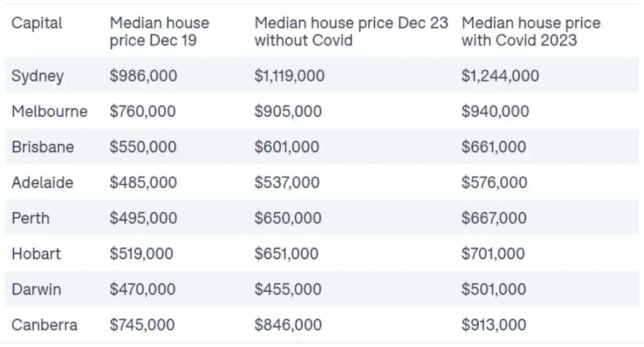Select the Hobart row label
Viewport: 644px width, 347px height.
click(36, 254)
